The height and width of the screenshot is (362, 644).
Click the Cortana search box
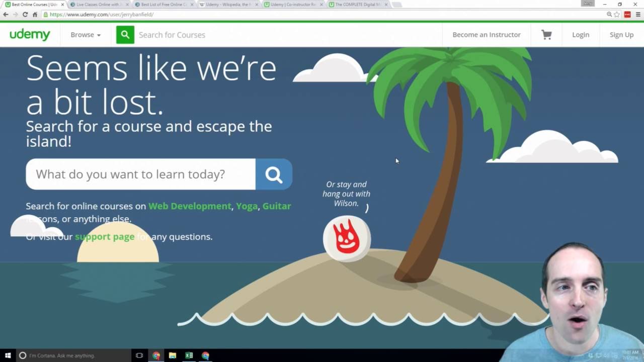tap(73, 355)
